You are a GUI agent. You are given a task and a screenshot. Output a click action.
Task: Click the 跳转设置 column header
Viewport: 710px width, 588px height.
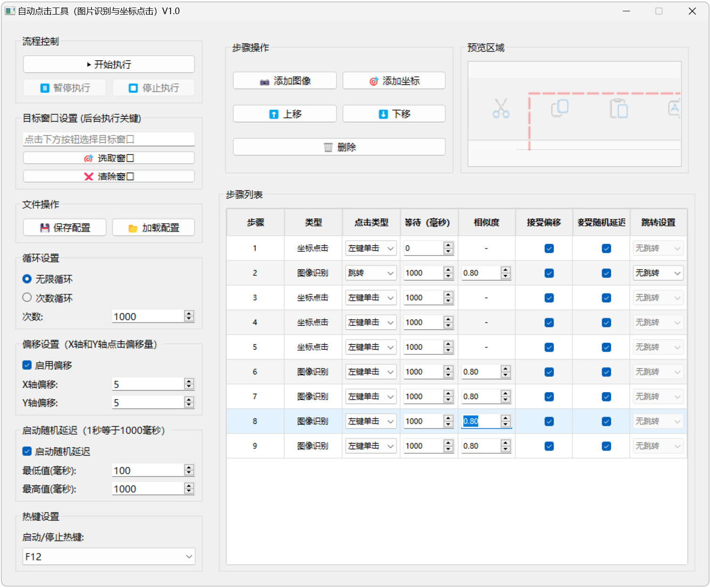pos(658,222)
